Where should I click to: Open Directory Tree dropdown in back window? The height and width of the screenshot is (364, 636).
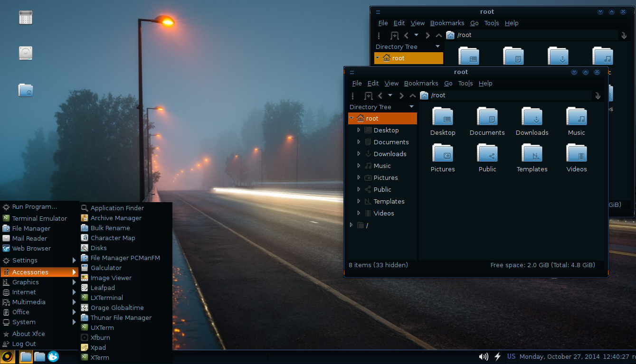[437, 47]
